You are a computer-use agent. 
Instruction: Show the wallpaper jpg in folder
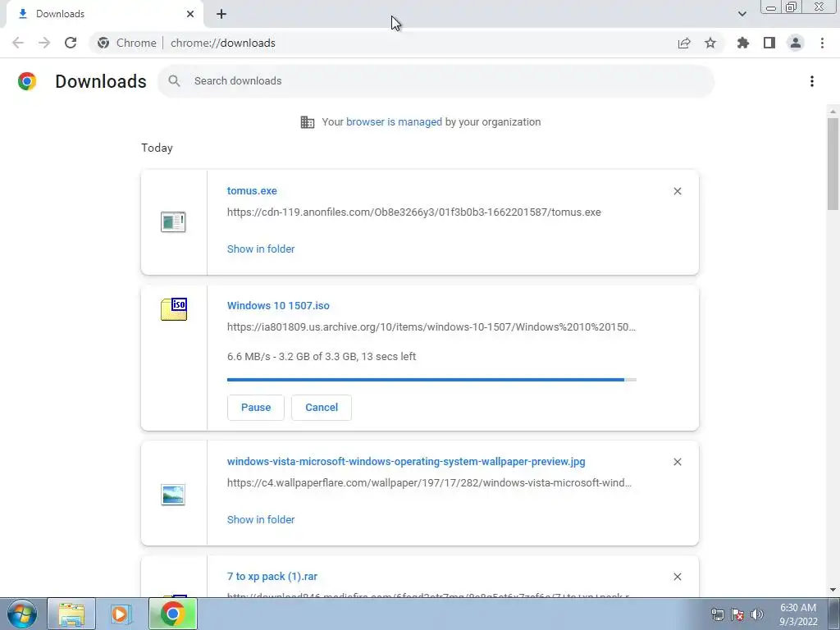[261, 519]
